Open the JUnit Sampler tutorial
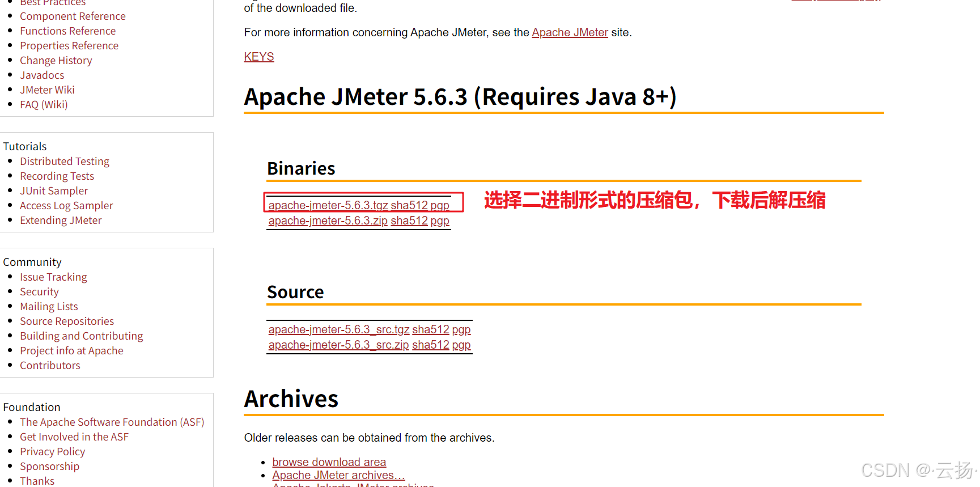 pyautogui.click(x=54, y=191)
